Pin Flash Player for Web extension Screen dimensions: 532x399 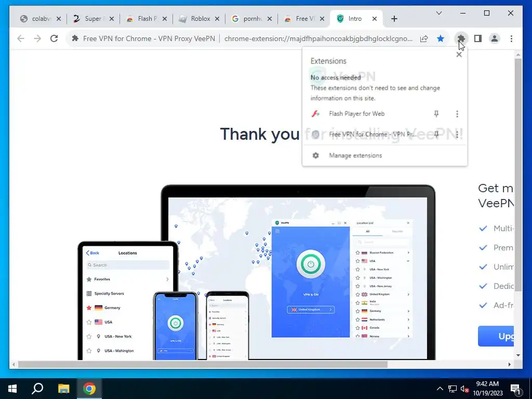(x=436, y=114)
